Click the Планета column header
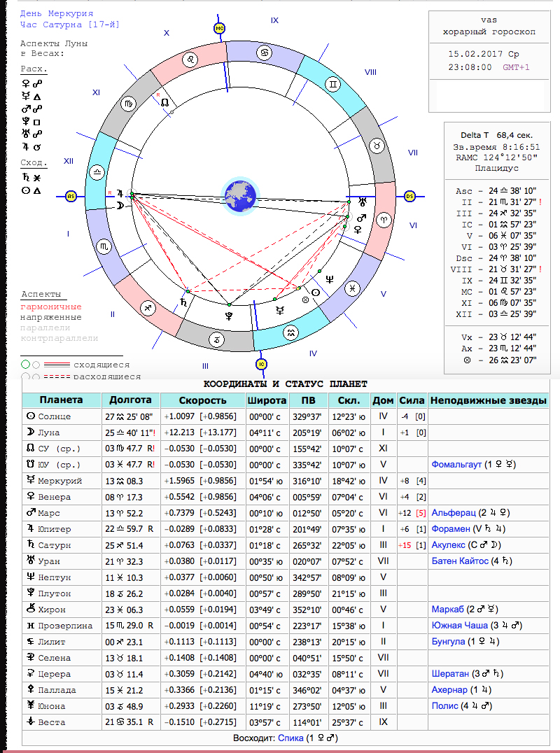 62,400
